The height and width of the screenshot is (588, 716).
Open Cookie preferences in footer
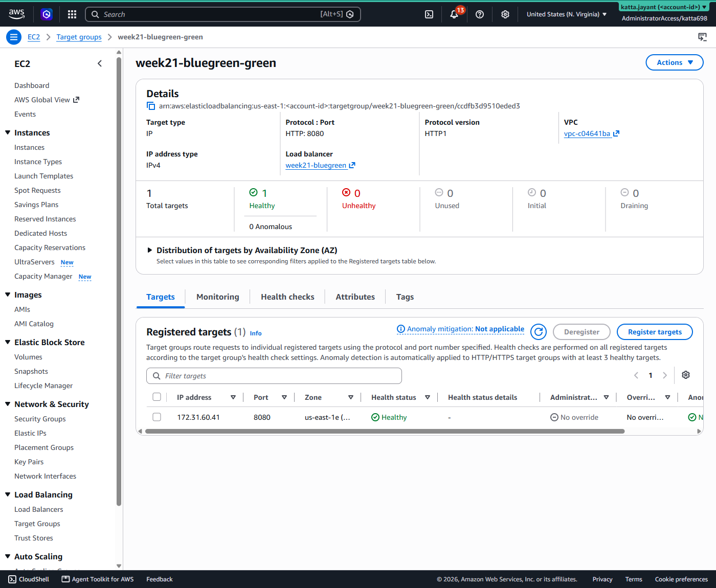(x=681, y=579)
